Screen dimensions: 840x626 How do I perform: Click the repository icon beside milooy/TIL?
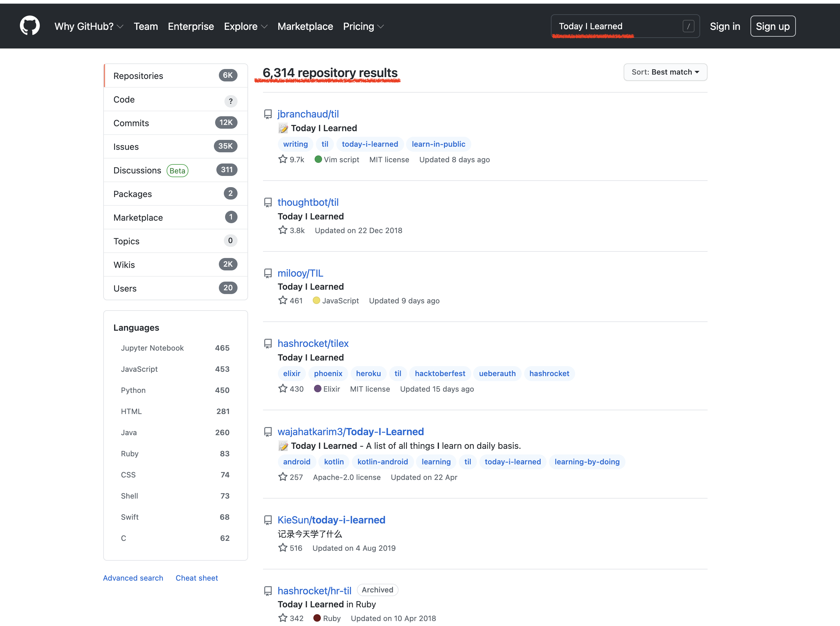[x=268, y=273]
